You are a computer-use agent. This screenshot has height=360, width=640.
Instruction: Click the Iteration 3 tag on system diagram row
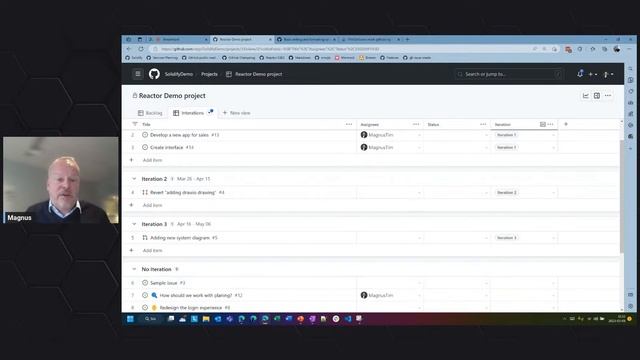(507, 238)
